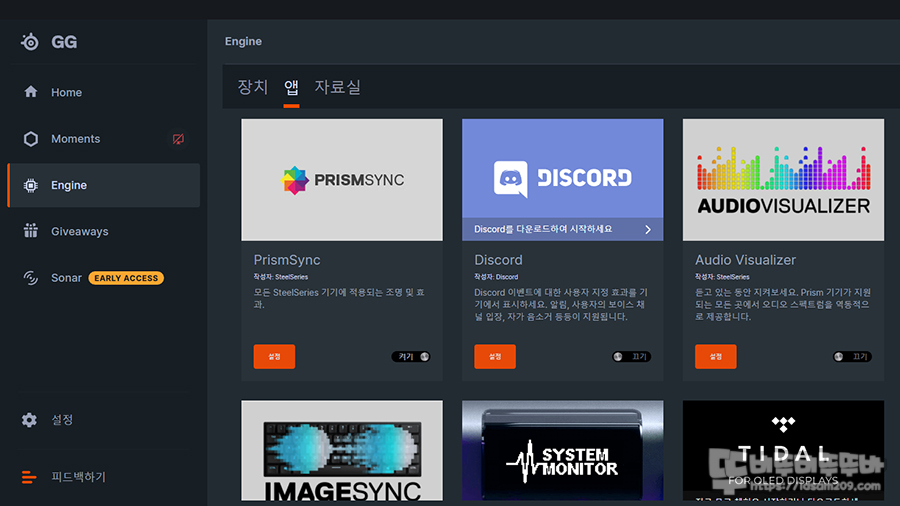
Task: Click the Tidal for OLED displays thumbnail
Action: (783, 450)
